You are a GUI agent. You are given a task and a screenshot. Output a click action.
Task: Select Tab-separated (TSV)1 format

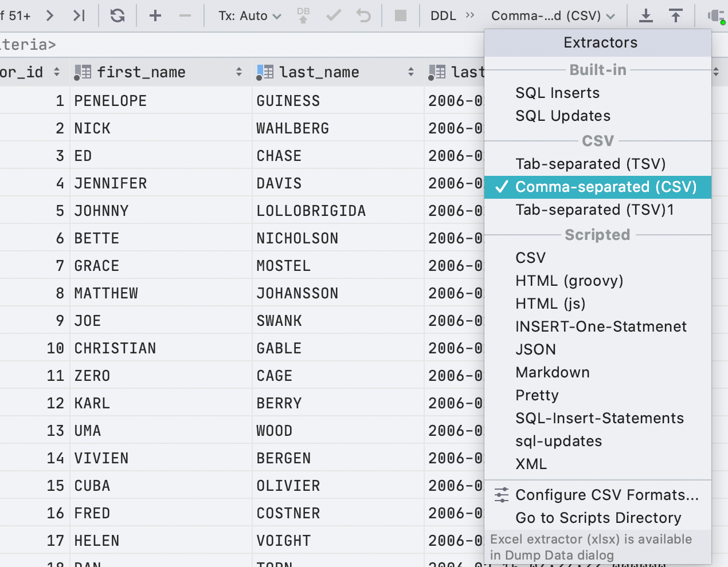coord(598,210)
